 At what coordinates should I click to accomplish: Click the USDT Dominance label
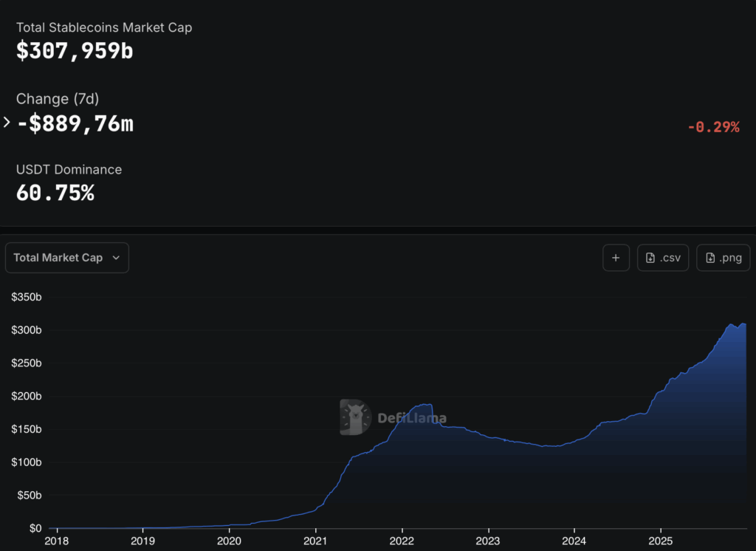coord(69,169)
